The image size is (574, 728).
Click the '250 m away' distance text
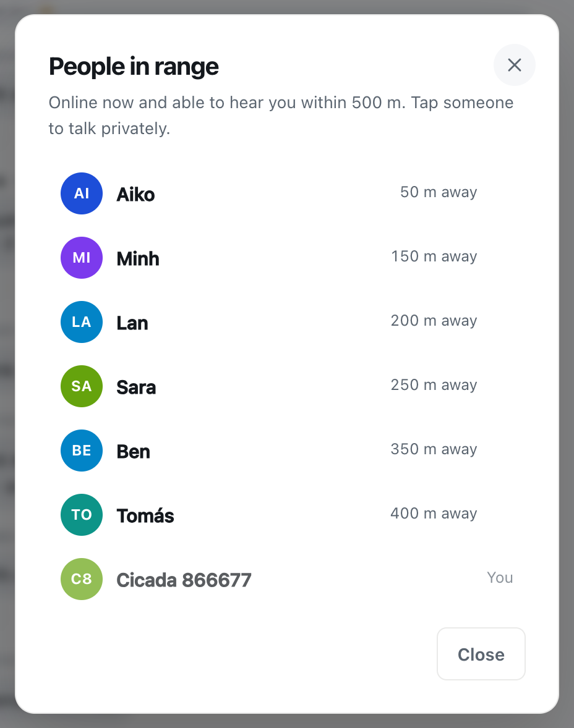pos(434,384)
